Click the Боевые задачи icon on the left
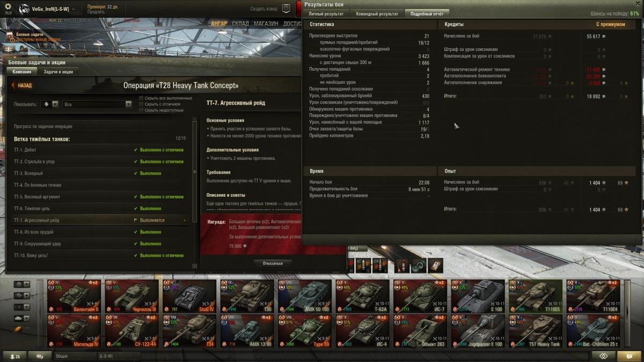Viewport: 644px width, 362px height. click(10, 36)
